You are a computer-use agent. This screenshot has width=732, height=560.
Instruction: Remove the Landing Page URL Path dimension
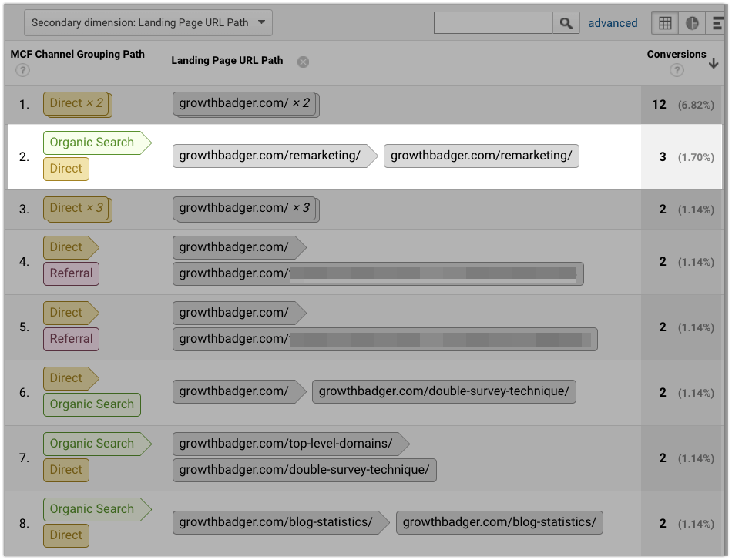[x=303, y=62]
